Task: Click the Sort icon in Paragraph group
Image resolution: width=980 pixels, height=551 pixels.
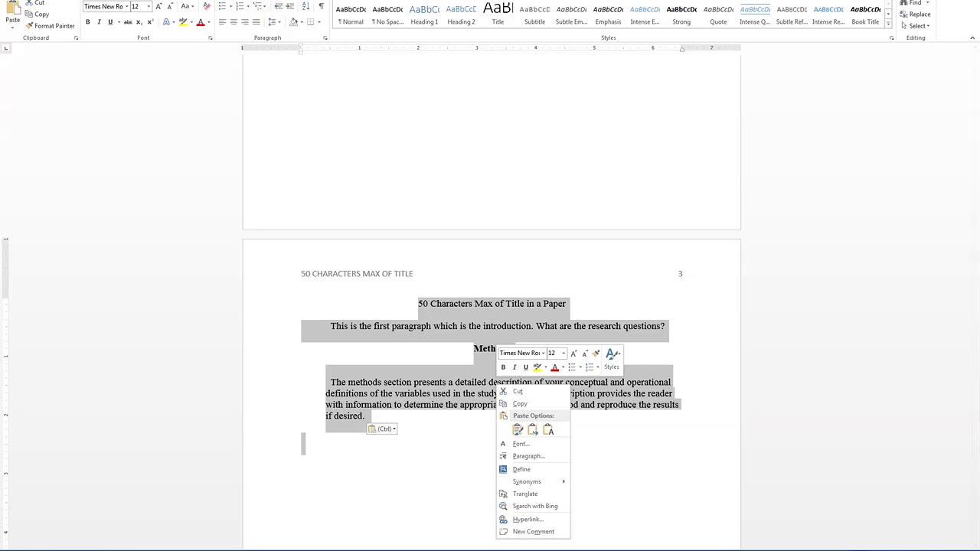Action: (305, 6)
